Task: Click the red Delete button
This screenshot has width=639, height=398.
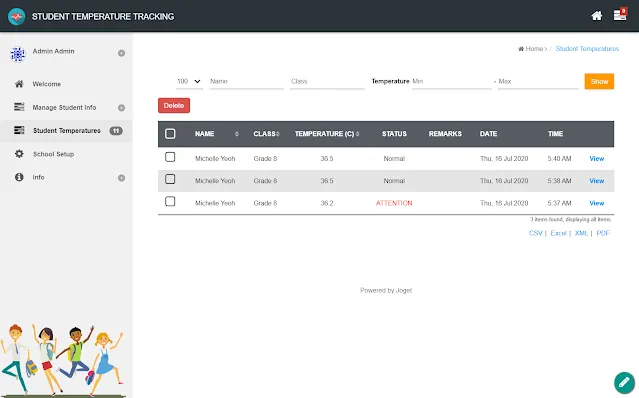Action: pos(174,106)
